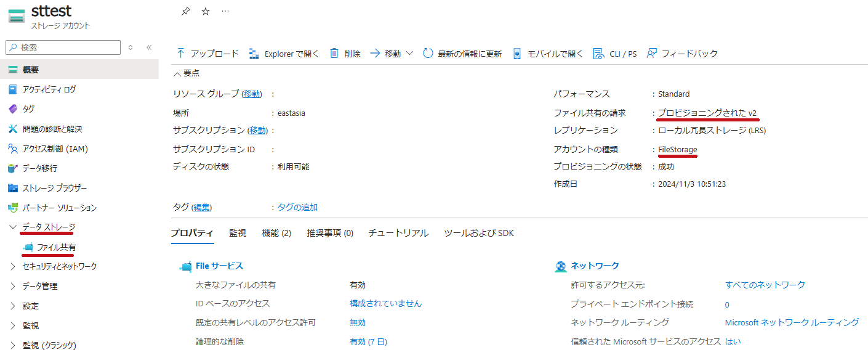Open the プロビジョニングされた v2 link
The image size is (868, 355).
[707, 113]
